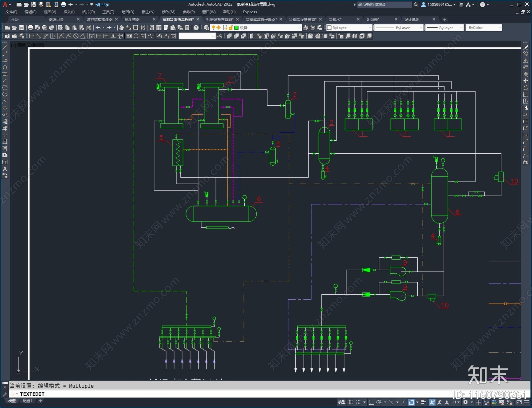Toggle ortho mode in status bar
532x408 pixels.
(371, 402)
